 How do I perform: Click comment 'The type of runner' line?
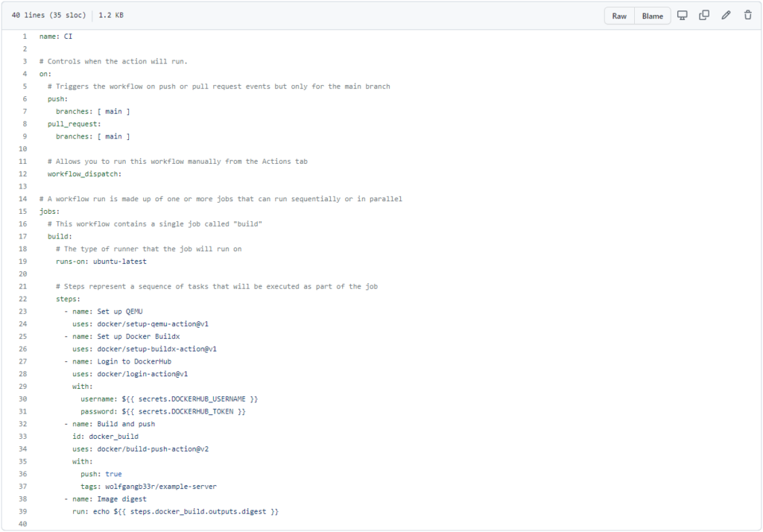148,249
